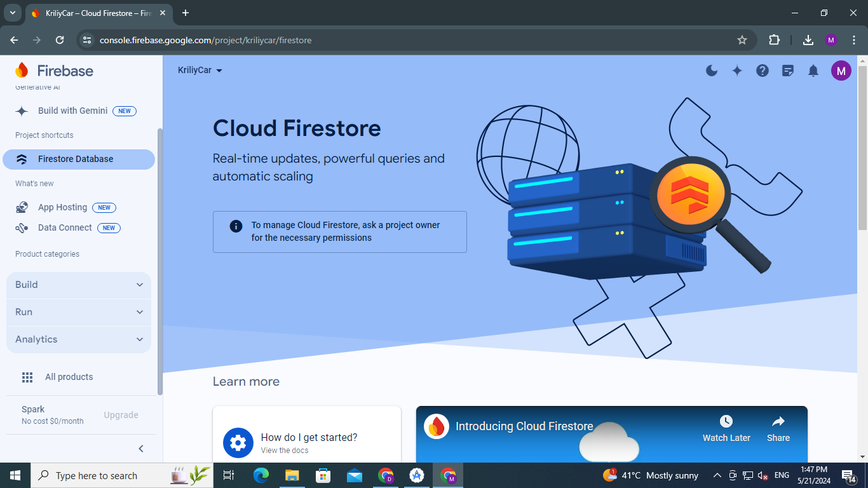Image resolution: width=868 pixels, height=488 pixels.
Task: Open Task View on taskbar
Action: pos(229,475)
